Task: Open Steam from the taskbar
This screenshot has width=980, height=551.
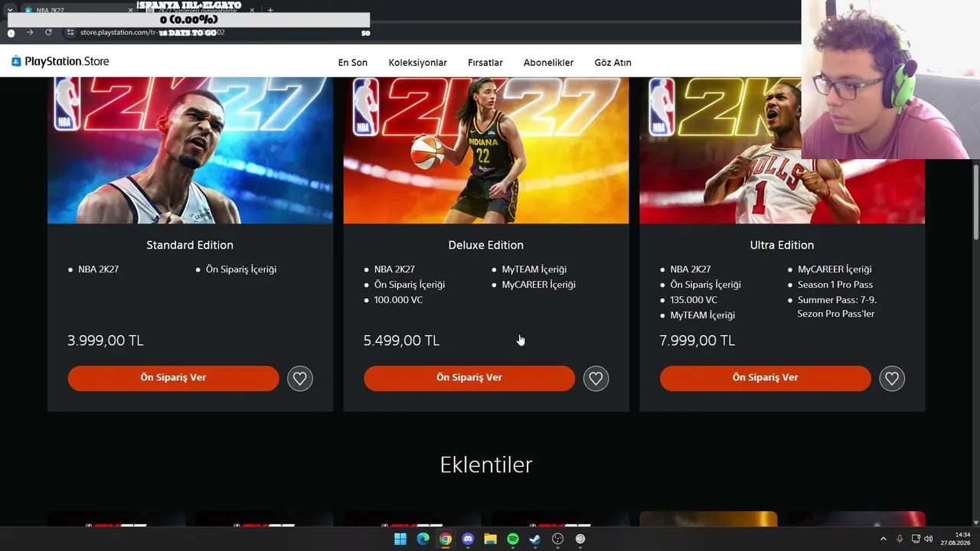Action: (x=535, y=539)
